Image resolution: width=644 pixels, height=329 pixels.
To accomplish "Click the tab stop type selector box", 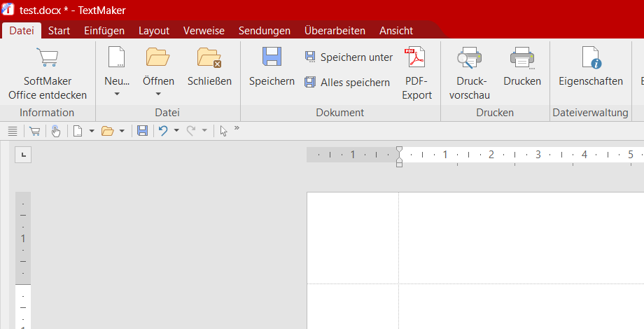I will 23,155.
